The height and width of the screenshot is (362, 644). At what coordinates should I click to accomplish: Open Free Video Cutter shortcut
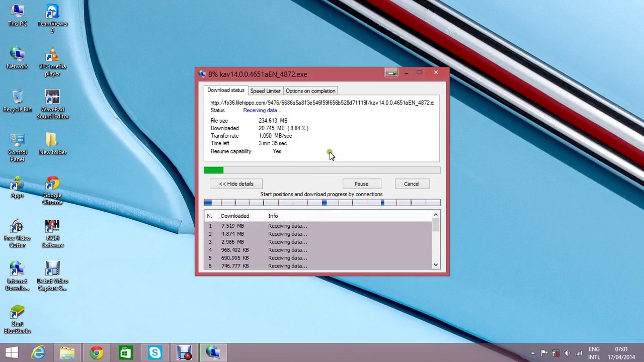17,234
